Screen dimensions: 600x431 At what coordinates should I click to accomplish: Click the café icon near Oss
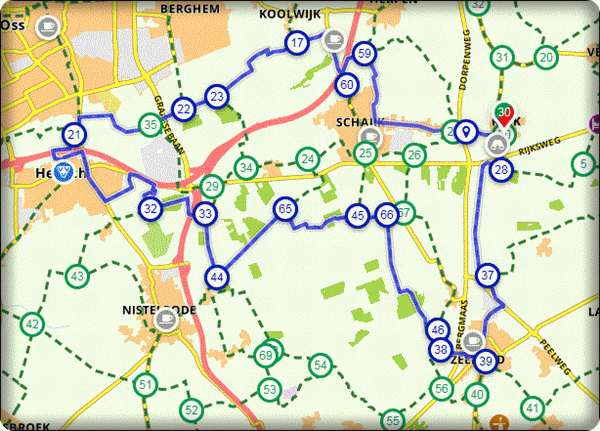tap(44, 30)
